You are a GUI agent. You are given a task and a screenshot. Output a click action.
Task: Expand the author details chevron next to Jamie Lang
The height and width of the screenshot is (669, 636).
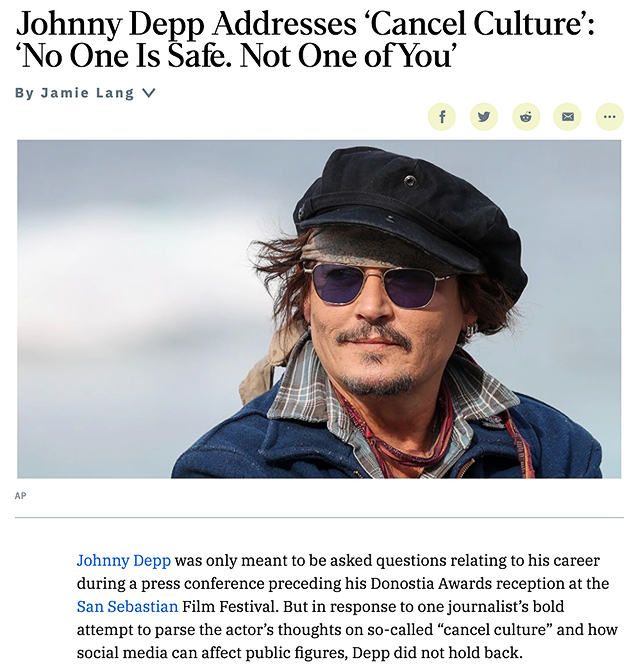tap(148, 93)
